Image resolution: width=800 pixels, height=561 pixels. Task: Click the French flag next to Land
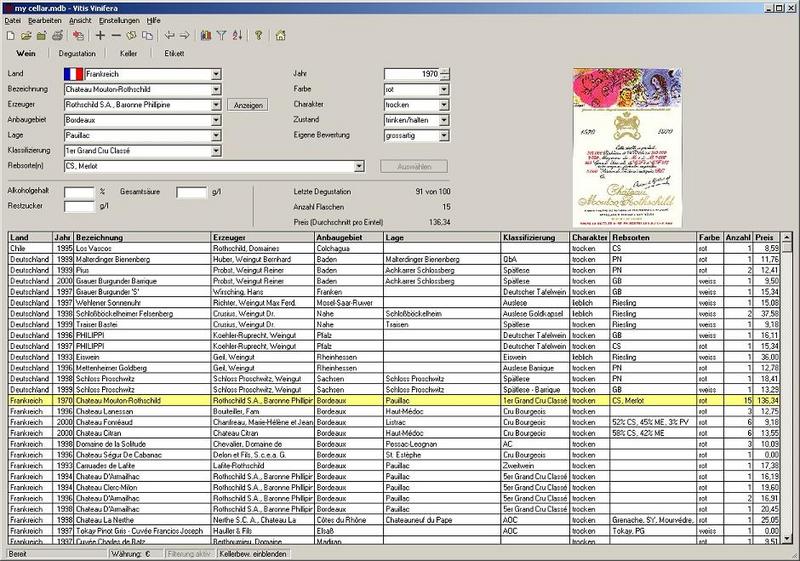(x=73, y=74)
